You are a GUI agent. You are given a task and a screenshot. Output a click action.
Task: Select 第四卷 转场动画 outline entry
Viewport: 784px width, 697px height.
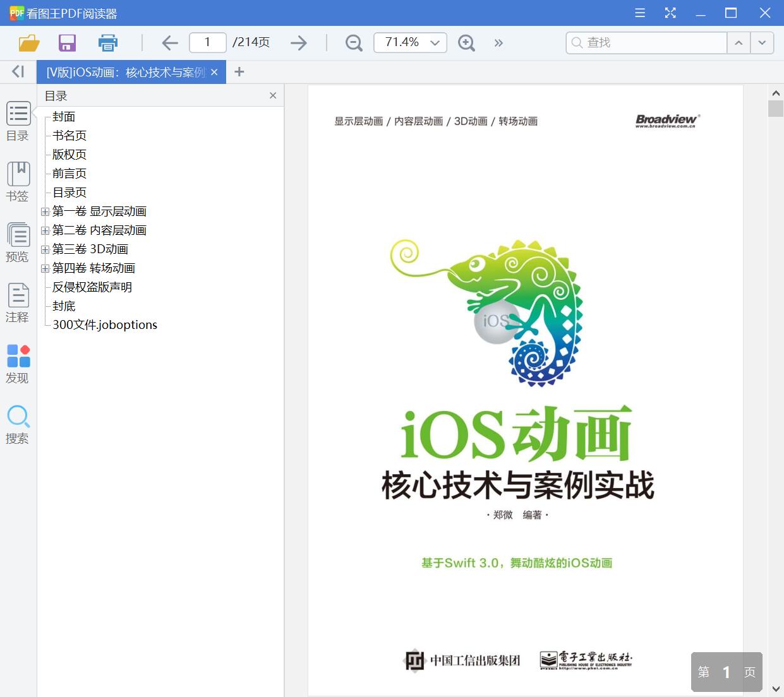click(93, 268)
